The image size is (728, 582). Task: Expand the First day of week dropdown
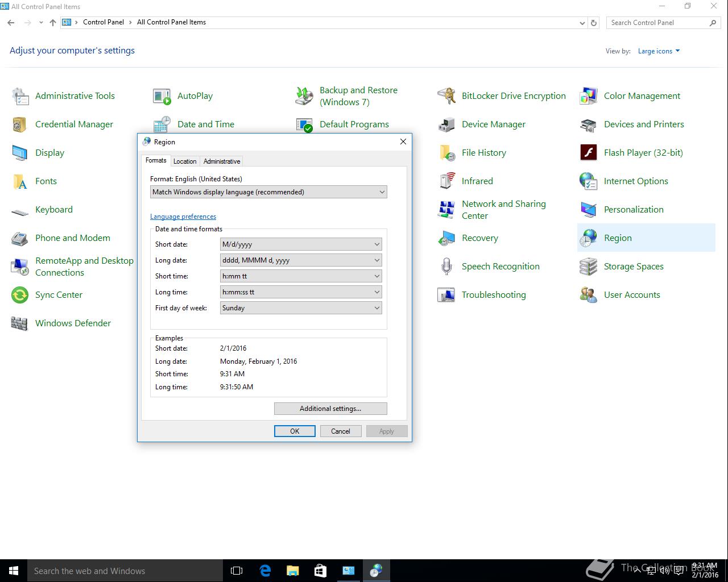[x=301, y=308]
